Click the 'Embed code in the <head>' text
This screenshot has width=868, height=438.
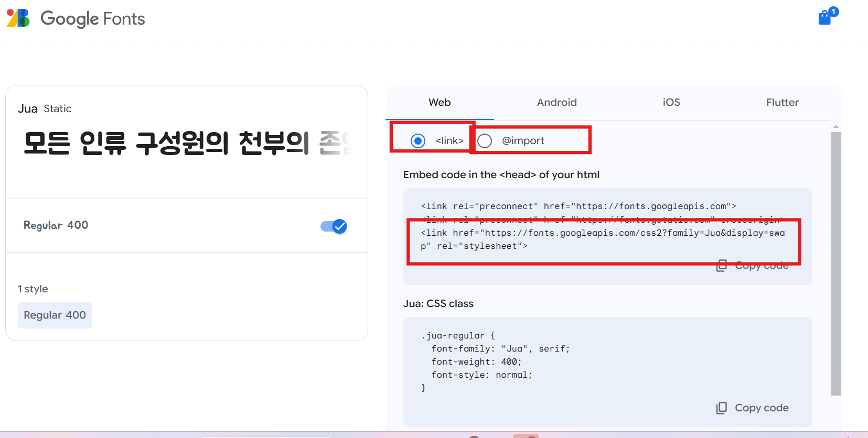(501, 174)
